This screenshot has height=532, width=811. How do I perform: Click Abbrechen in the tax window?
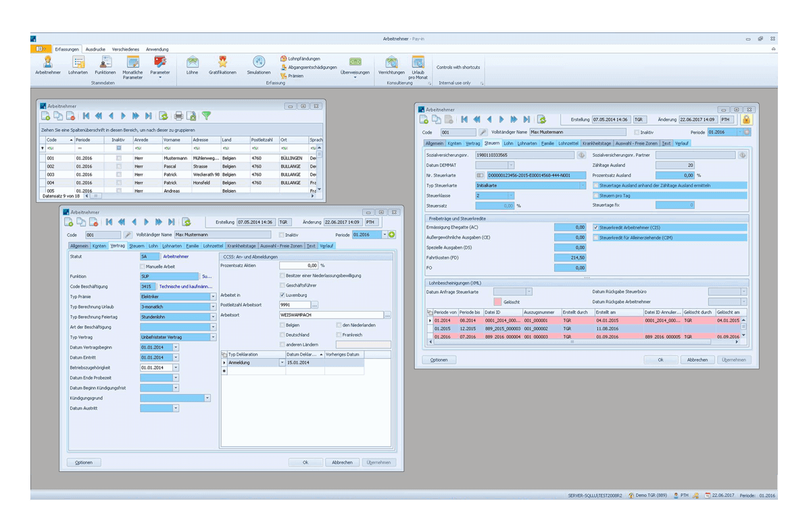[697, 360]
